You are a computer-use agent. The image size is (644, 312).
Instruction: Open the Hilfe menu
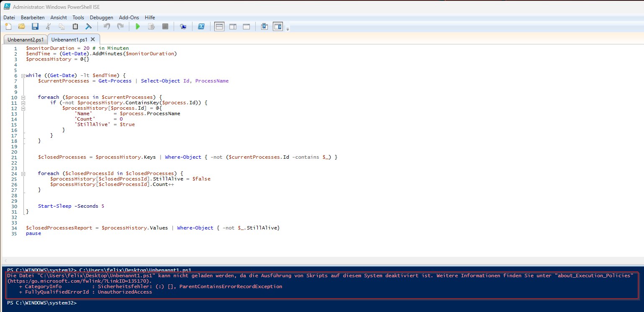[150, 18]
